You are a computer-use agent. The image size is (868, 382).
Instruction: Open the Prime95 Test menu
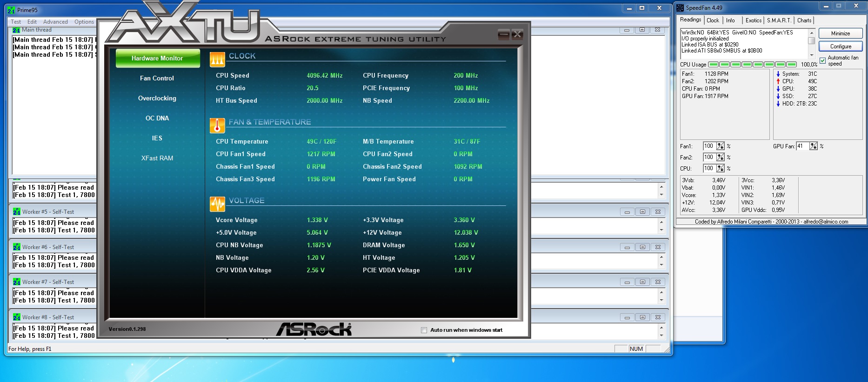click(x=16, y=22)
